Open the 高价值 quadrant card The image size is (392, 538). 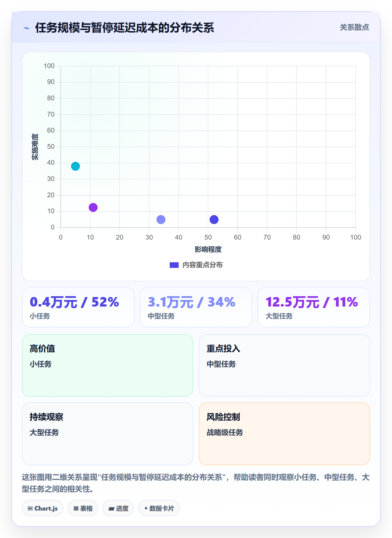pyautogui.click(x=108, y=365)
